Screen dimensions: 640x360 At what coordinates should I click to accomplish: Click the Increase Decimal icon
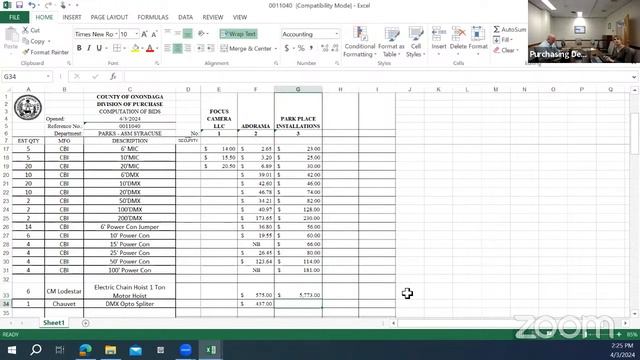(x=325, y=48)
